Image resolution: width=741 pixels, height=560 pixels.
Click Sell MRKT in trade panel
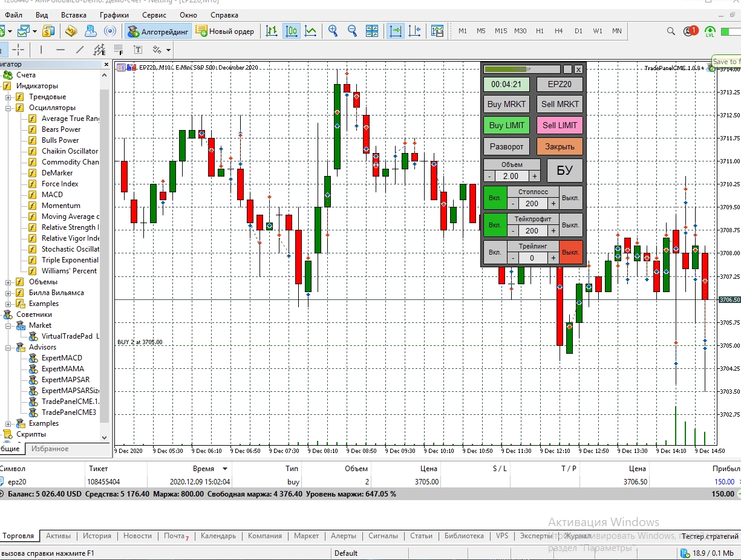point(560,104)
